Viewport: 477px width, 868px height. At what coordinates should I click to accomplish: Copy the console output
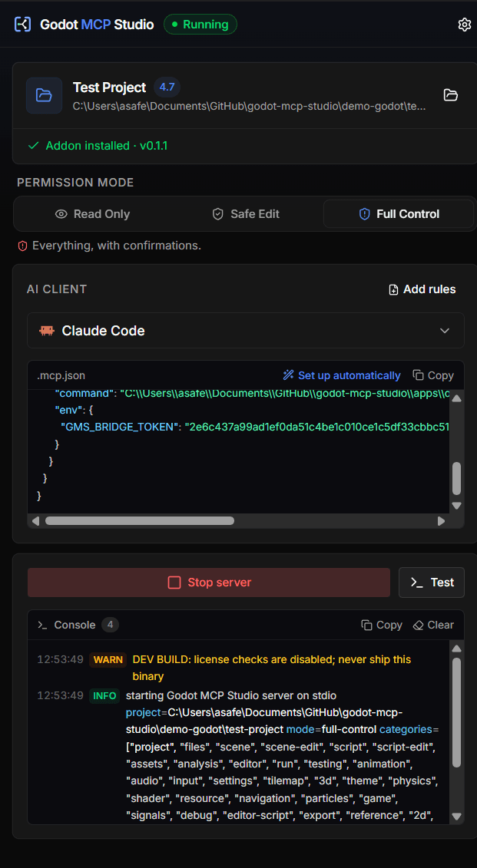point(382,625)
